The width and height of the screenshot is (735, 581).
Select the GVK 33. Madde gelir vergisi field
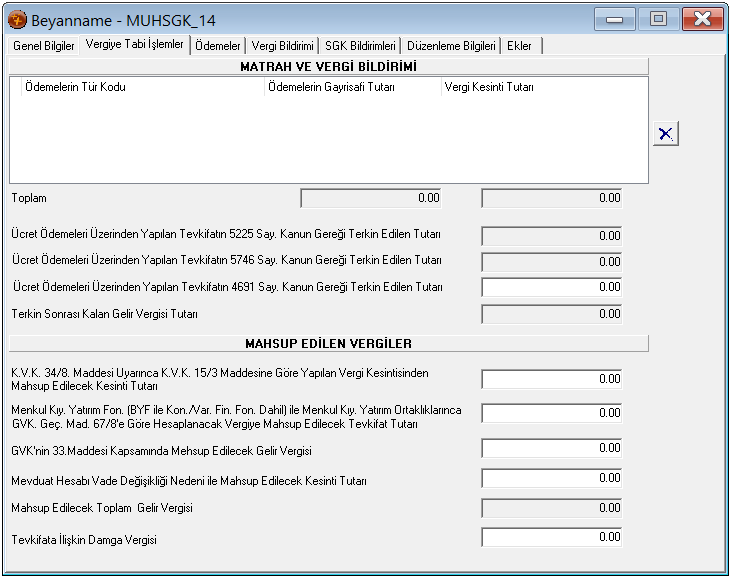(x=551, y=448)
